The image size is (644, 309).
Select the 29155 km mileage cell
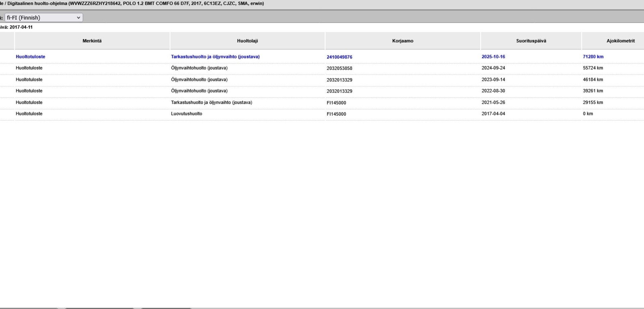click(x=593, y=103)
